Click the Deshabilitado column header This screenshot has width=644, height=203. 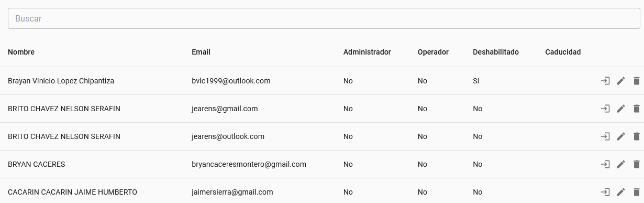(496, 52)
